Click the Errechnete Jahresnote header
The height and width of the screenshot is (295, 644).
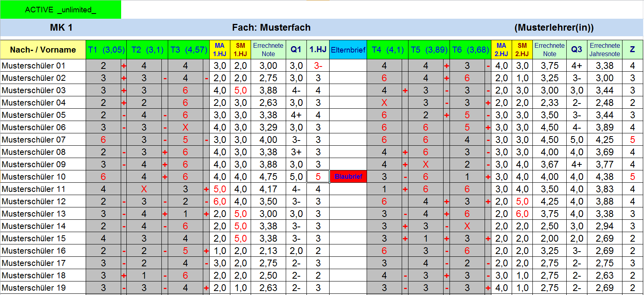pyautogui.click(x=605, y=50)
